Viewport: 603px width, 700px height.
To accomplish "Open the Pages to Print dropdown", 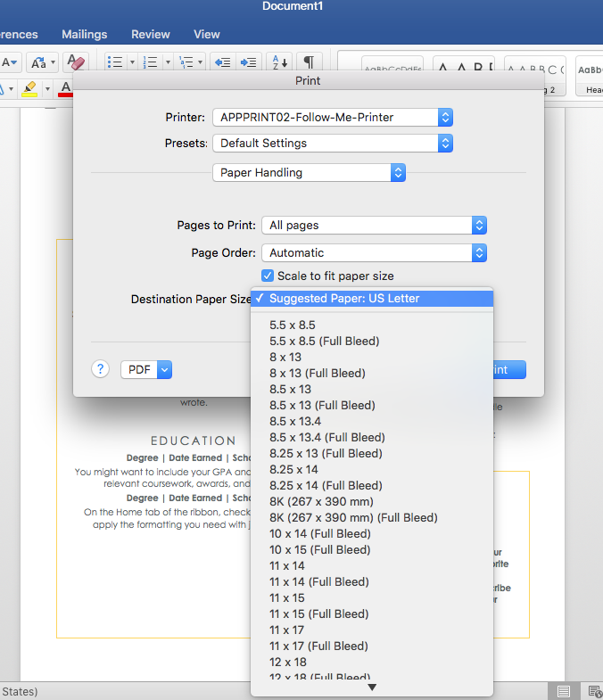I will [x=375, y=226].
